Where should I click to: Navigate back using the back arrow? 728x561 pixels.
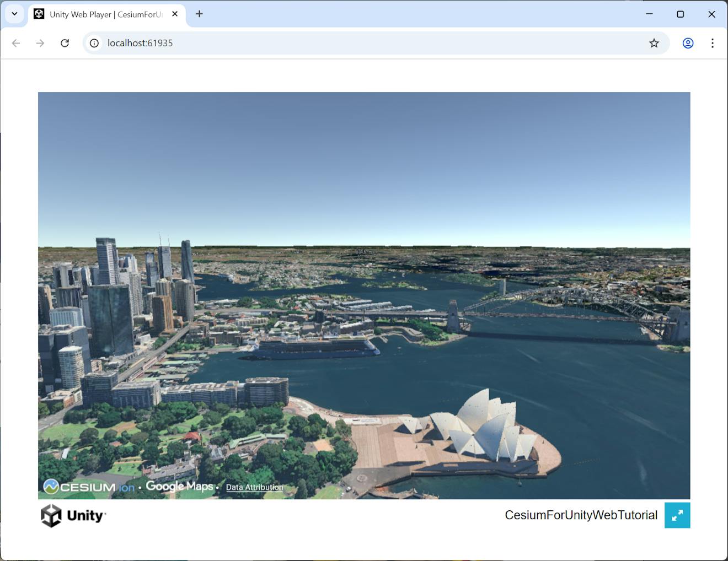click(x=15, y=42)
